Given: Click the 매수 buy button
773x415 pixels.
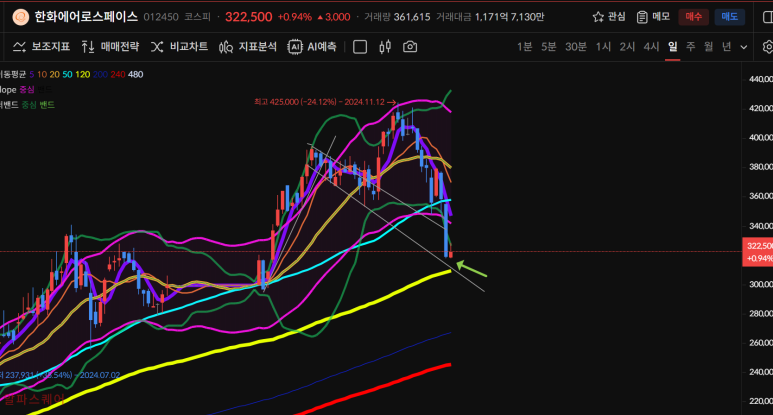Looking at the screenshot, I should coord(693,17).
